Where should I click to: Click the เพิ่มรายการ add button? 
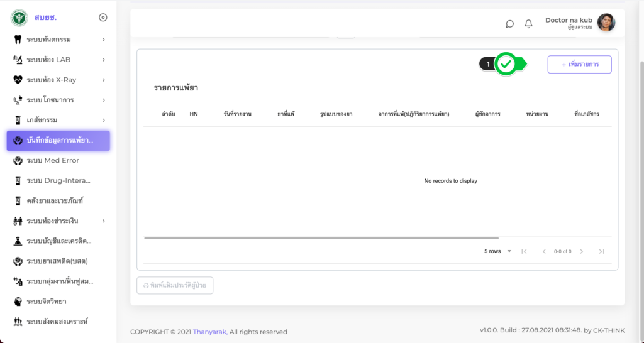pyautogui.click(x=579, y=65)
